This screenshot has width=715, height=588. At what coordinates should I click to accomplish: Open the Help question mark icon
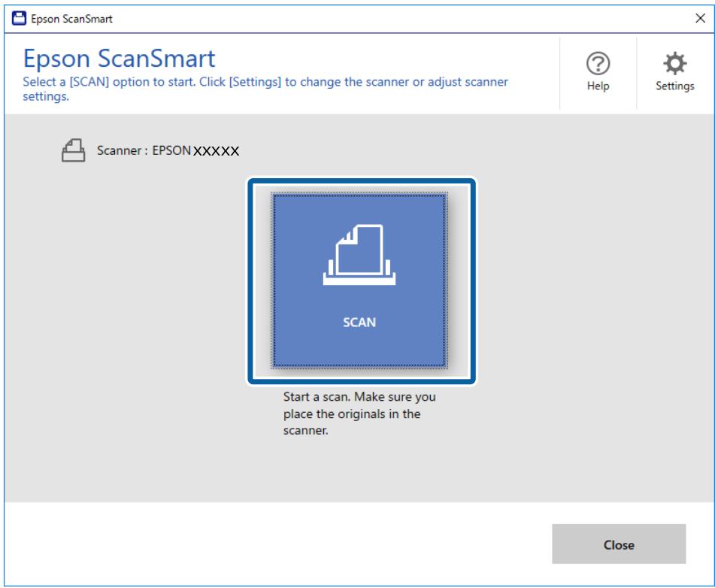point(598,63)
